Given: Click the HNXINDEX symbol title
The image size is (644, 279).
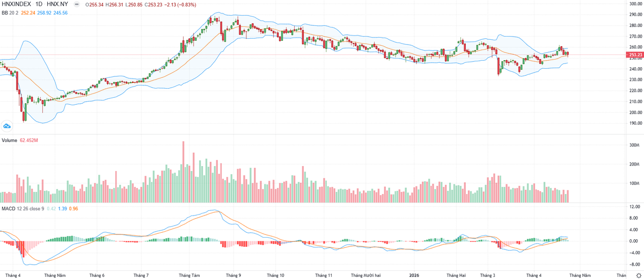Looking at the screenshot, I should [17, 3].
